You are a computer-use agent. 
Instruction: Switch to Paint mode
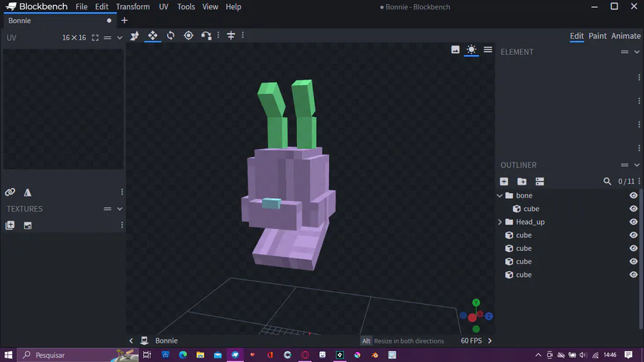(x=597, y=36)
